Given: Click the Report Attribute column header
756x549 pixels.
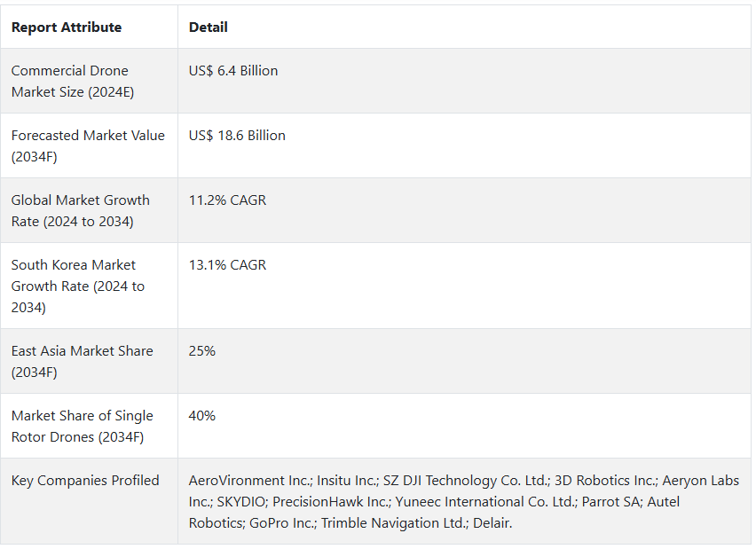Looking at the screenshot, I should 67,27.
